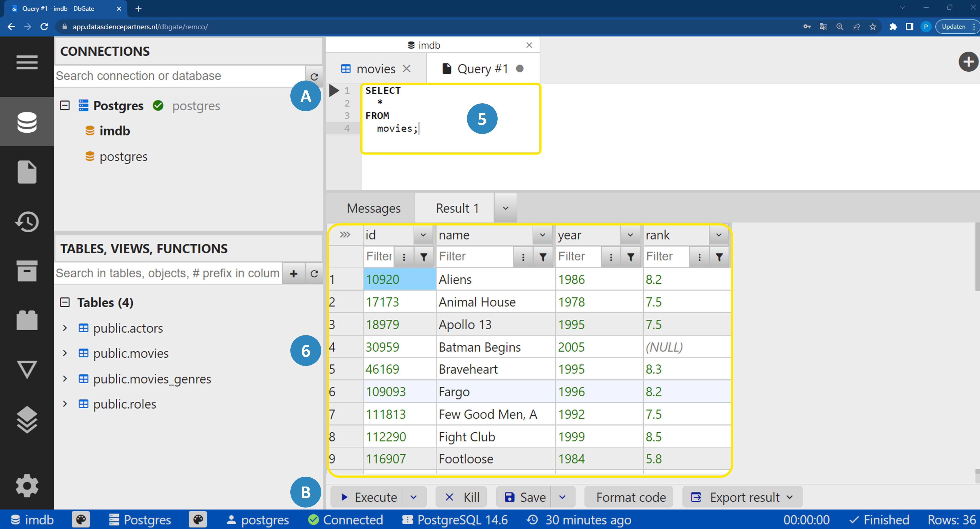Viewport: 980px width, 529px height.
Task: Open the hamburger menu in the DbGate sidebar
Action: [27, 62]
